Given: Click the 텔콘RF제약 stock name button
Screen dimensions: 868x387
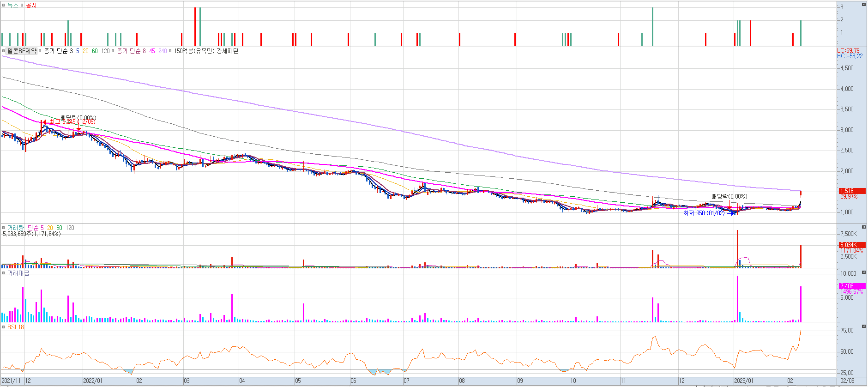Looking at the screenshot, I should (x=22, y=51).
